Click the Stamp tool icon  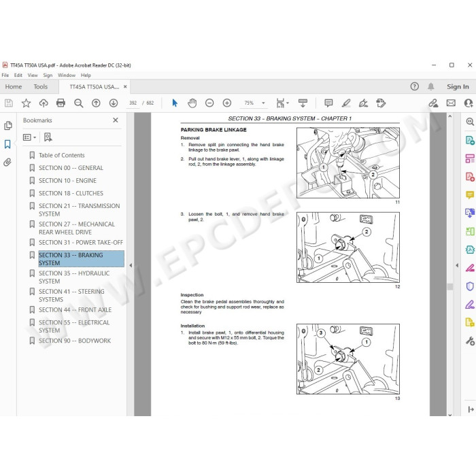pos(381,103)
